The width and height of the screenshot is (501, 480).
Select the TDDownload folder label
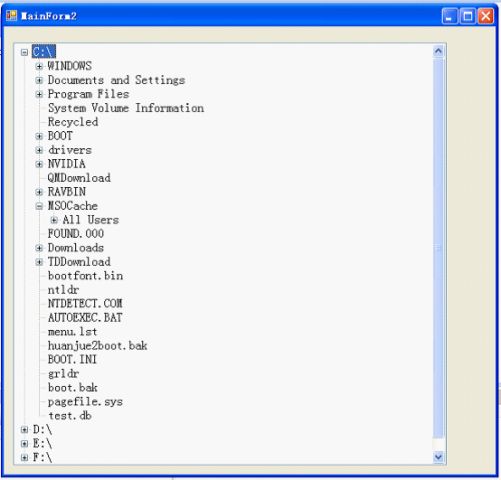point(79,262)
